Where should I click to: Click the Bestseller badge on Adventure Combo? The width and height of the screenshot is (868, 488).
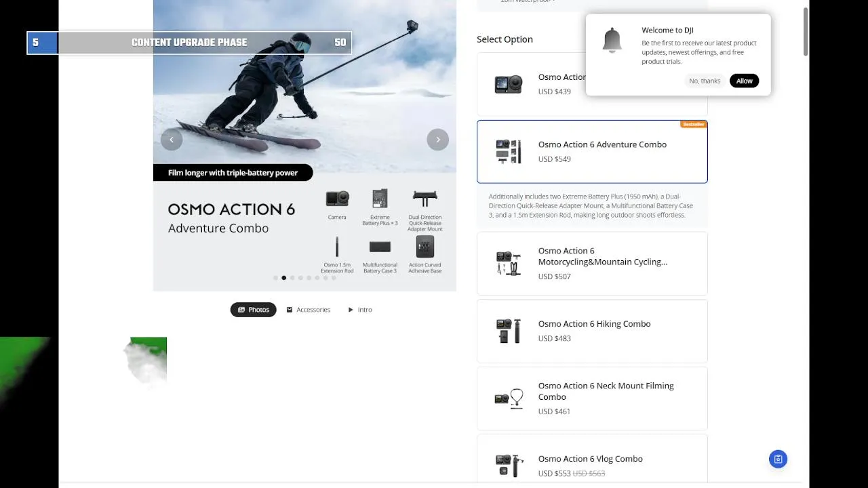(693, 124)
